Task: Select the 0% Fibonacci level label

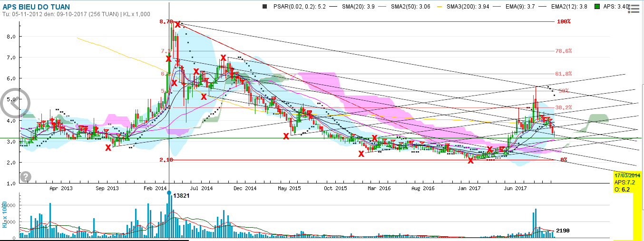Action: click(564, 160)
